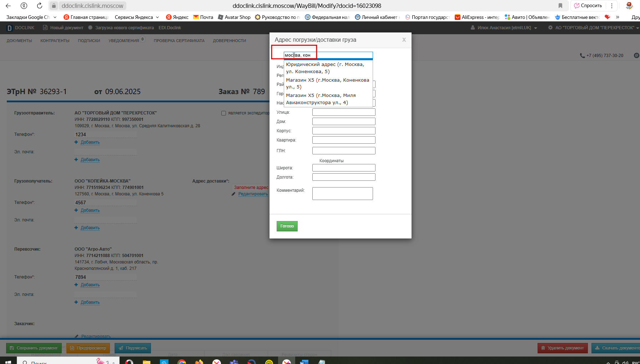
Task: Click the Долгота input field
Action: click(x=344, y=177)
